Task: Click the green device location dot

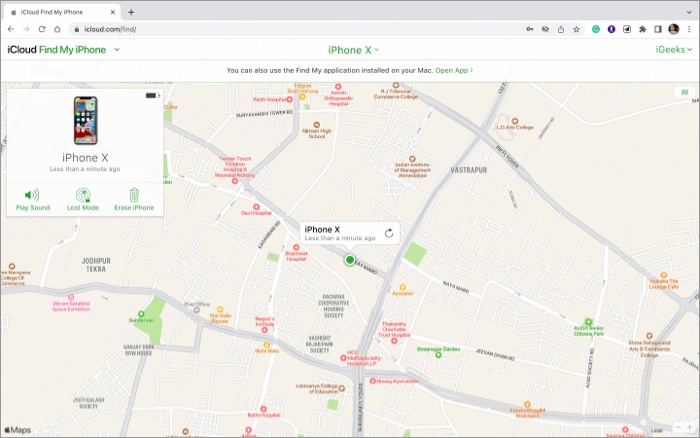Action: click(349, 260)
